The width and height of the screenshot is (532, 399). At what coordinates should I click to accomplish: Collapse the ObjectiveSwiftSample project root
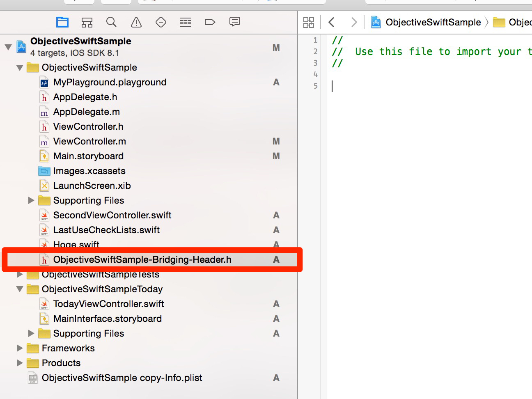click(8, 47)
